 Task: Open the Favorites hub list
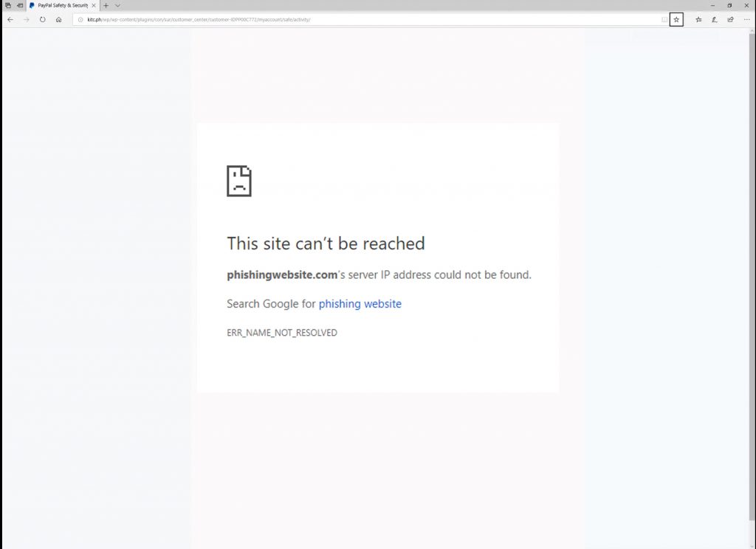click(x=698, y=20)
